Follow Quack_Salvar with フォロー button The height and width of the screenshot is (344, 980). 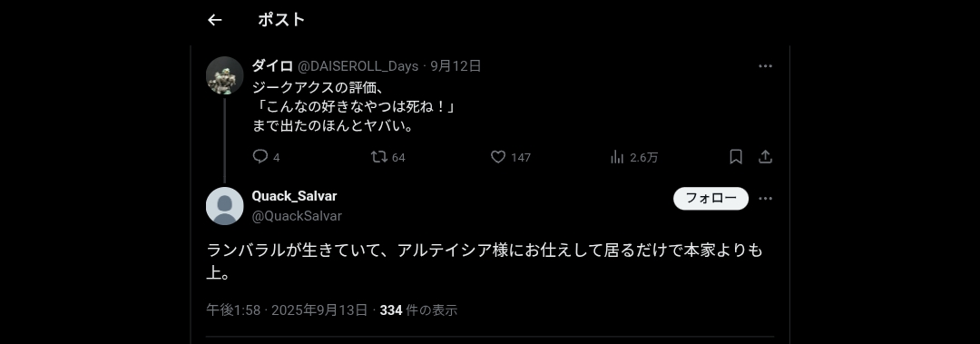pos(710,198)
